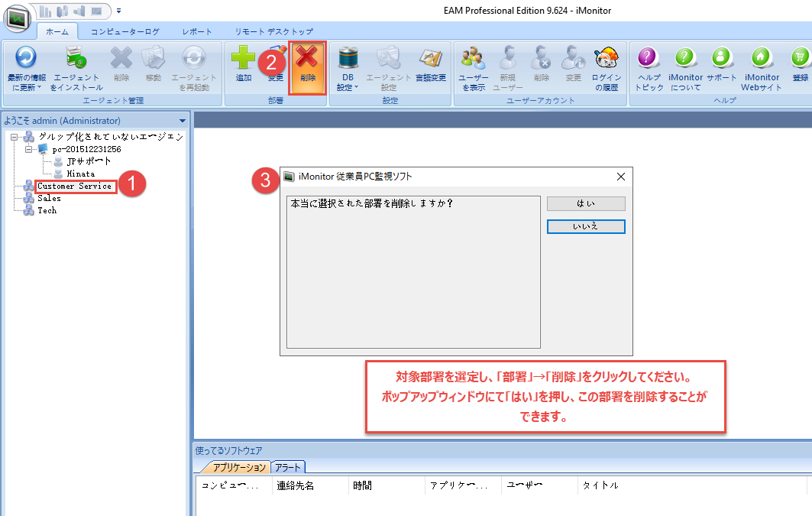Image resolution: width=812 pixels, height=516 pixels.
Task: Open the ようこそ admin panel dropdown arrow
Action: point(183,121)
